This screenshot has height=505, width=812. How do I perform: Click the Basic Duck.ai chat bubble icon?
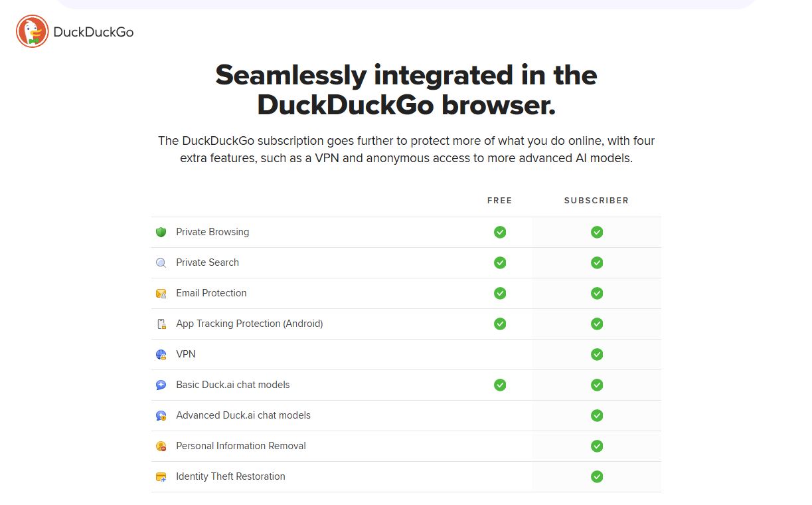(161, 385)
